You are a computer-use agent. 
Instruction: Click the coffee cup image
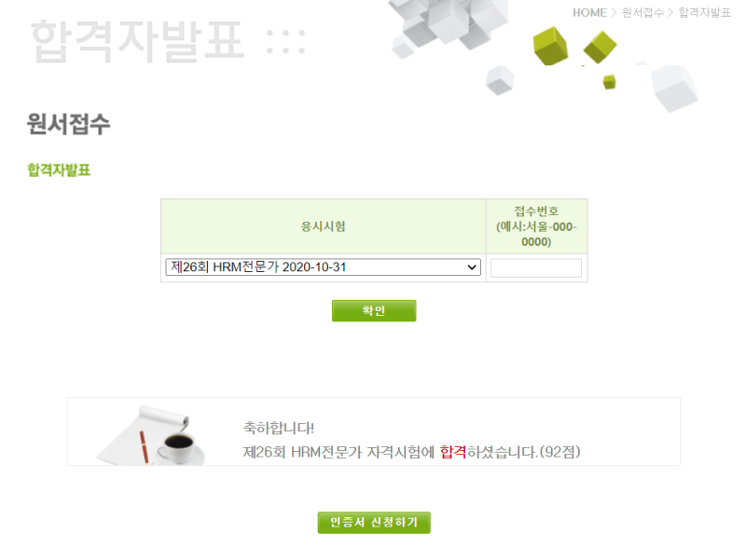pos(180,448)
